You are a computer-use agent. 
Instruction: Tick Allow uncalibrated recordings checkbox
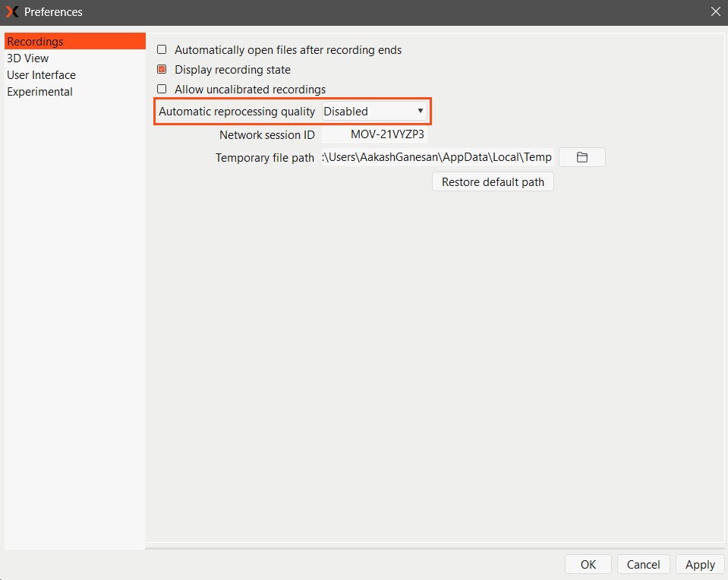pyautogui.click(x=162, y=89)
